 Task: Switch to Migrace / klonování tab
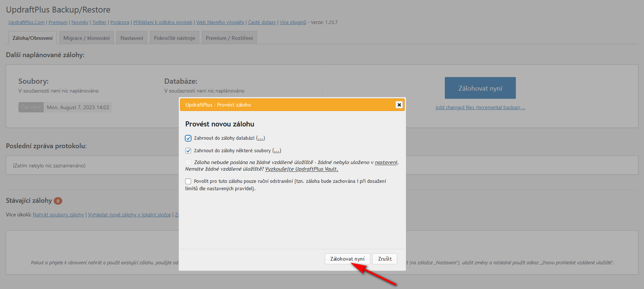[x=87, y=38]
